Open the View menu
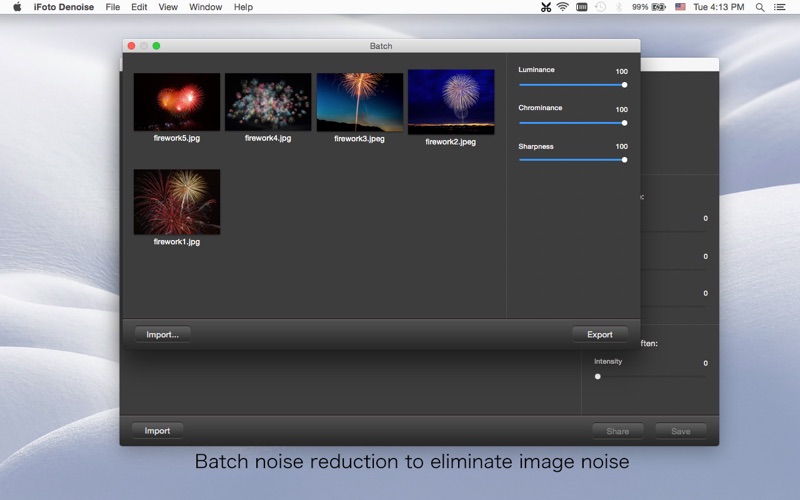The image size is (800, 500). click(x=168, y=7)
